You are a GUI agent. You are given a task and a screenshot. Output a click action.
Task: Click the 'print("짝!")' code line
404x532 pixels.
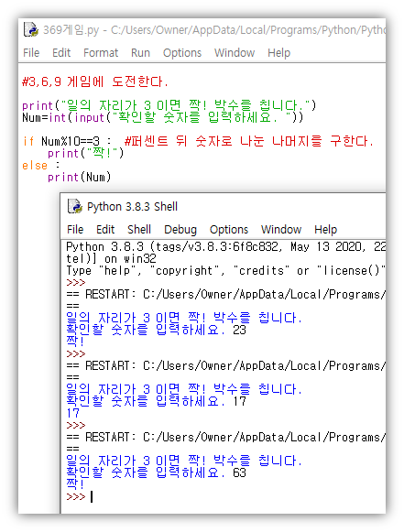[86, 153]
